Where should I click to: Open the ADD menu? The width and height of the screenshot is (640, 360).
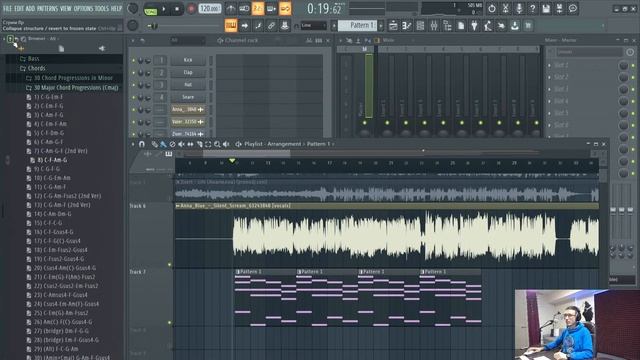click(x=31, y=8)
